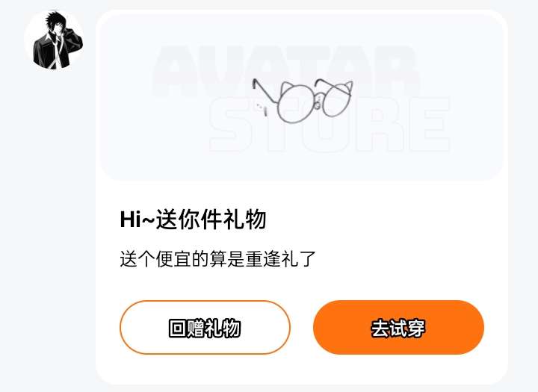Tap the left round lens of glasses
Image resolution: width=538 pixels, height=392 pixels.
click(x=295, y=103)
